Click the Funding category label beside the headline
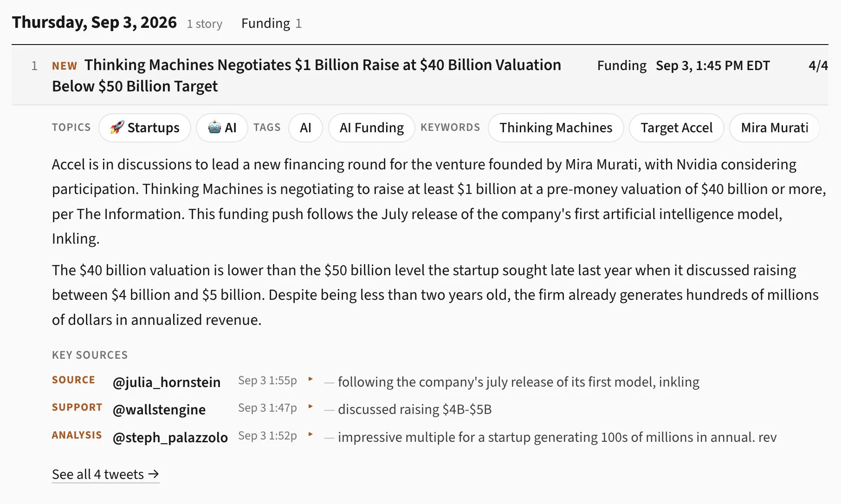This screenshot has height=504, width=841. 621,66
